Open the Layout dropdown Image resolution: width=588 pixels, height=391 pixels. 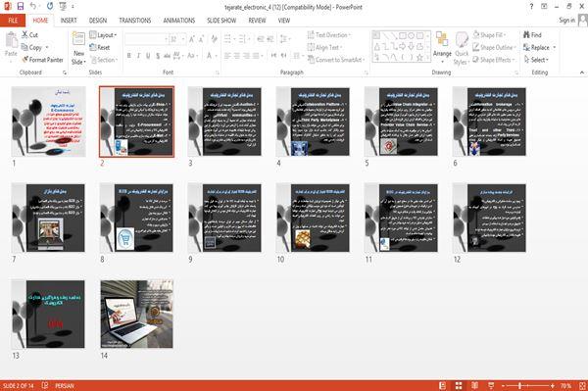coord(103,35)
